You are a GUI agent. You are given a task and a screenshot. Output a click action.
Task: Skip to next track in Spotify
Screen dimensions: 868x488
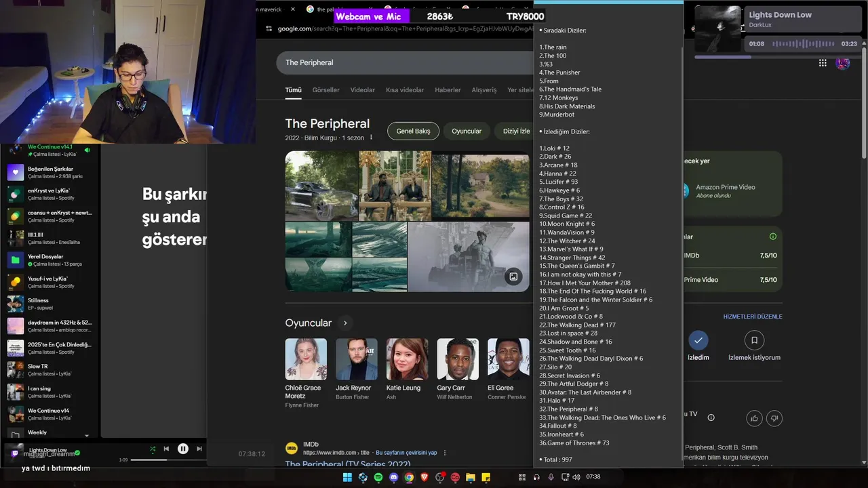click(199, 449)
